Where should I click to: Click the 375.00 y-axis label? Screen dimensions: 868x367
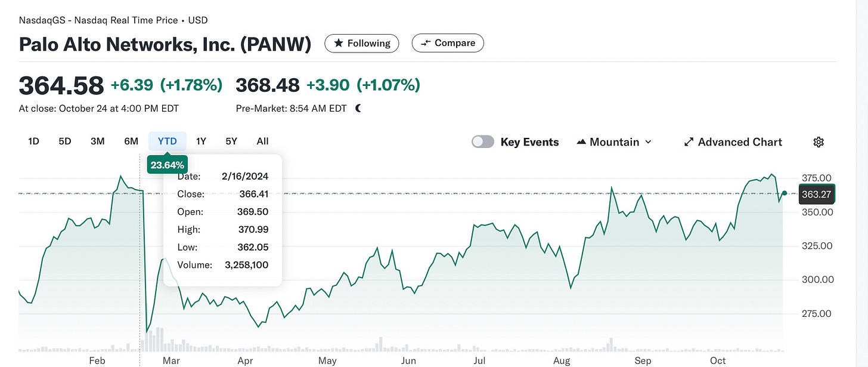coord(817,178)
